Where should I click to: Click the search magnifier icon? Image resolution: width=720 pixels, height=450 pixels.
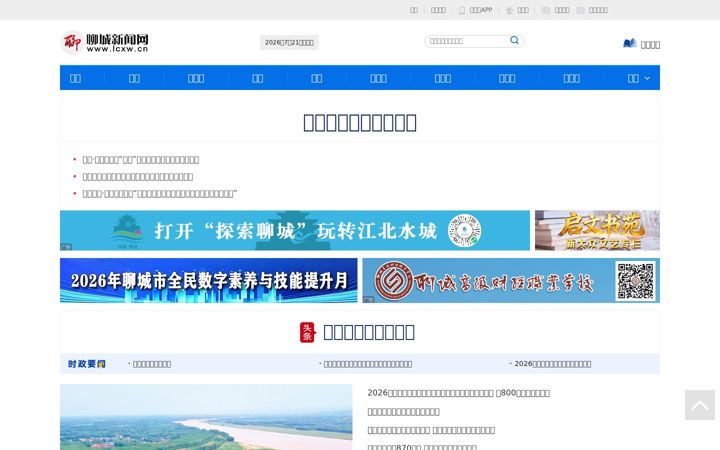coord(514,40)
